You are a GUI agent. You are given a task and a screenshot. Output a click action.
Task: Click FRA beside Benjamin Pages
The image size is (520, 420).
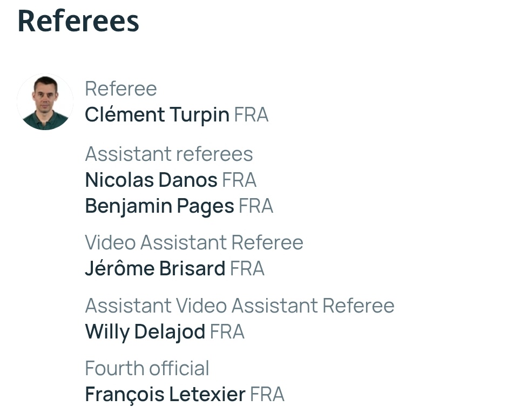click(256, 206)
